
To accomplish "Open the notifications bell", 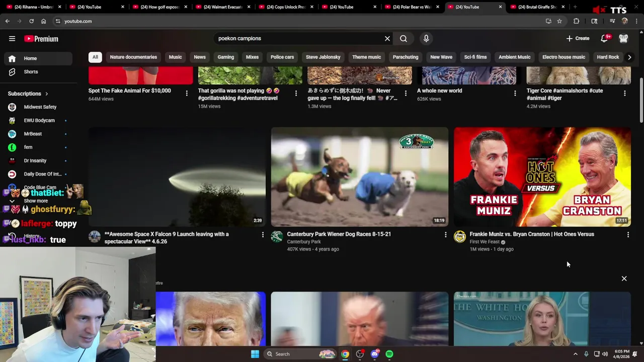I will [x=605, y=38].
